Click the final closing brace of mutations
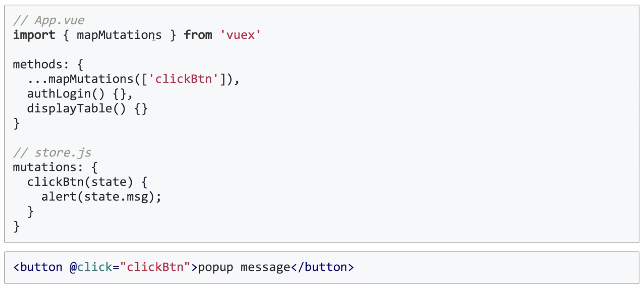Image resolution: width=644 pixels, height=288 pixels. coord(16,226)
